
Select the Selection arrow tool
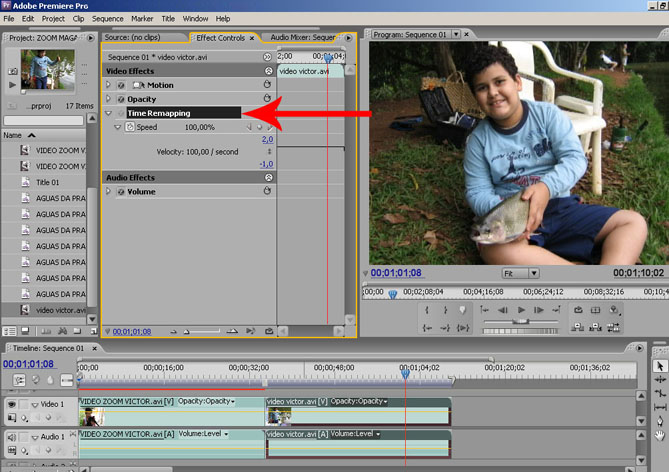[x=659, y=367]
